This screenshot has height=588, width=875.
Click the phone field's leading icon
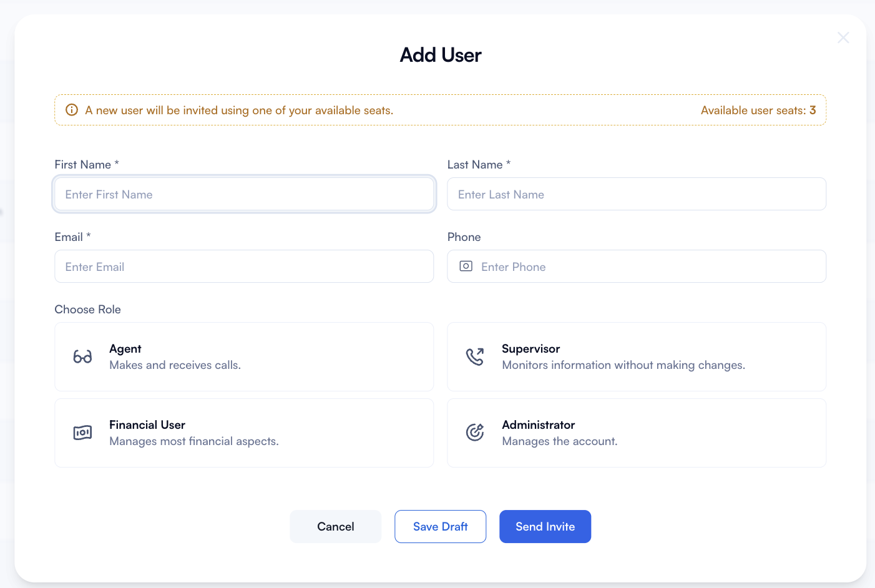tap(466, 267)
